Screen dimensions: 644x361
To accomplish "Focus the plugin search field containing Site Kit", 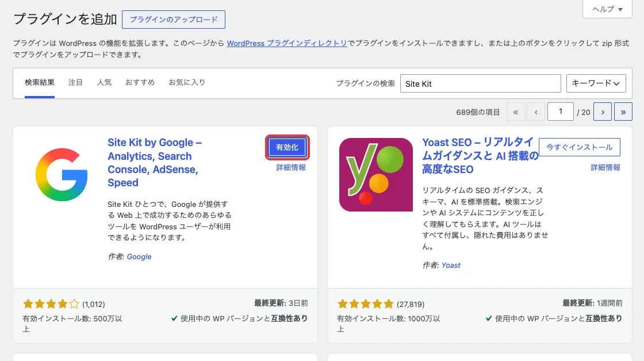I will [481, 83].
